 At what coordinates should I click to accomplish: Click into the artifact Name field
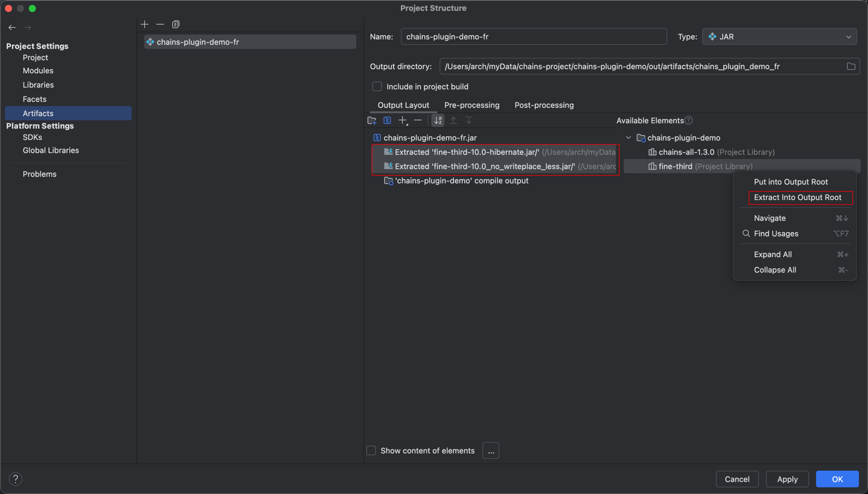pos(533,37)
